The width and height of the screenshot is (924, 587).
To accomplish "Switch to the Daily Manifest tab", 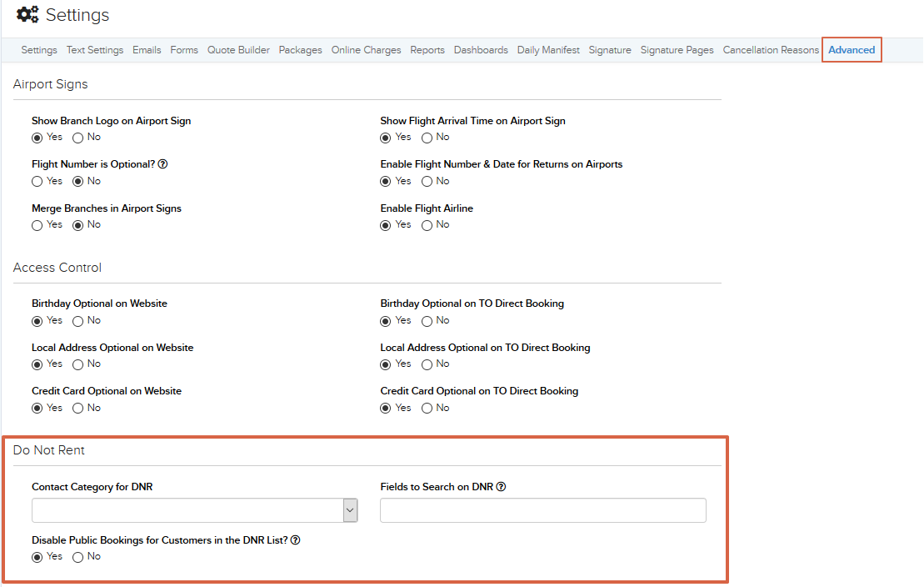I will click(x=548, y=49).
